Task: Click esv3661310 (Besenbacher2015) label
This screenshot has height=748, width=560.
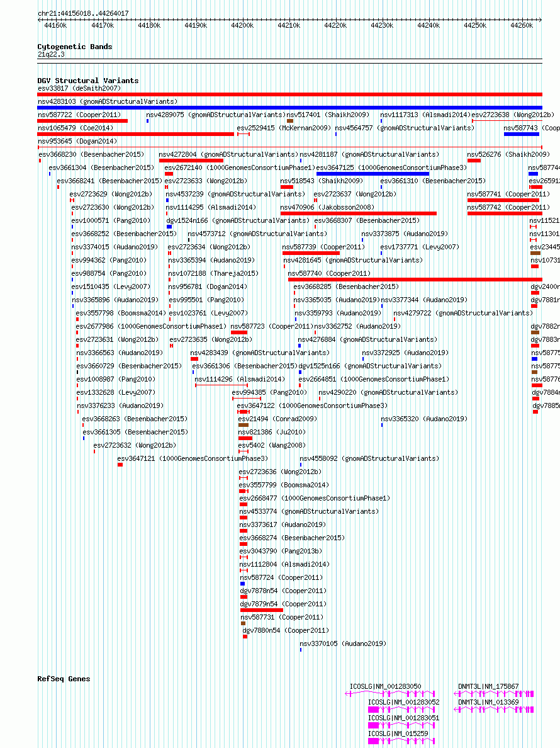Action: (x=434, y=181)
